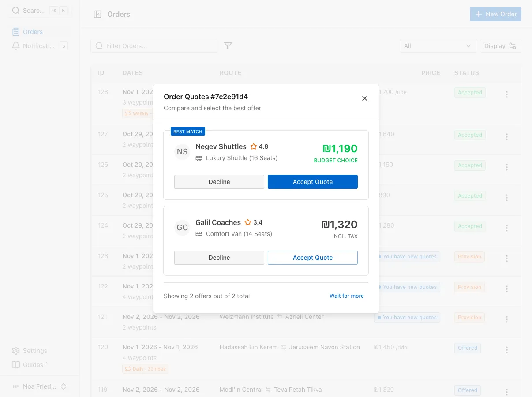This screenshot has height=397, width=532.
Task: Click the new quotes badge on order 122
Action: pos(409,287)
